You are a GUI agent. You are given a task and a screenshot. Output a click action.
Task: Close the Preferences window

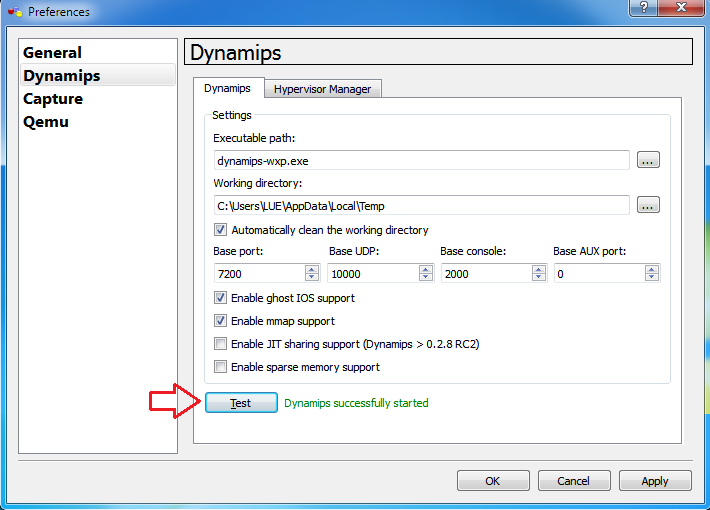(x=681, y=8)
